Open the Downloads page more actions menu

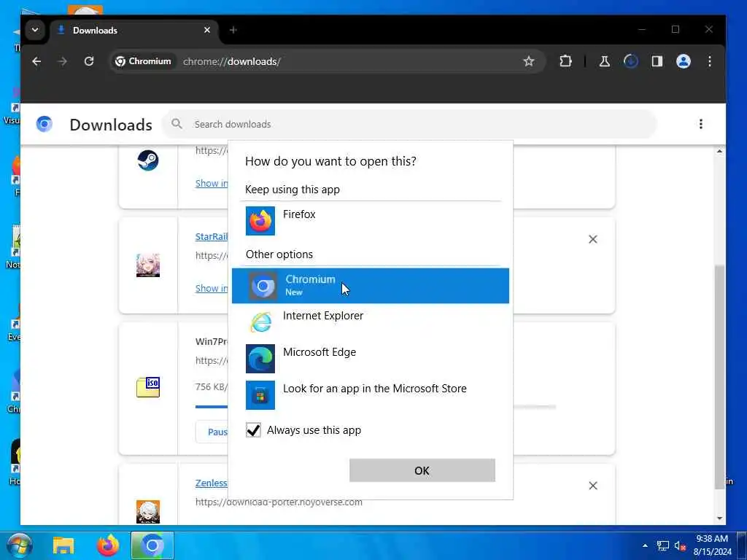pyautogui.click(x=701, y=124)
